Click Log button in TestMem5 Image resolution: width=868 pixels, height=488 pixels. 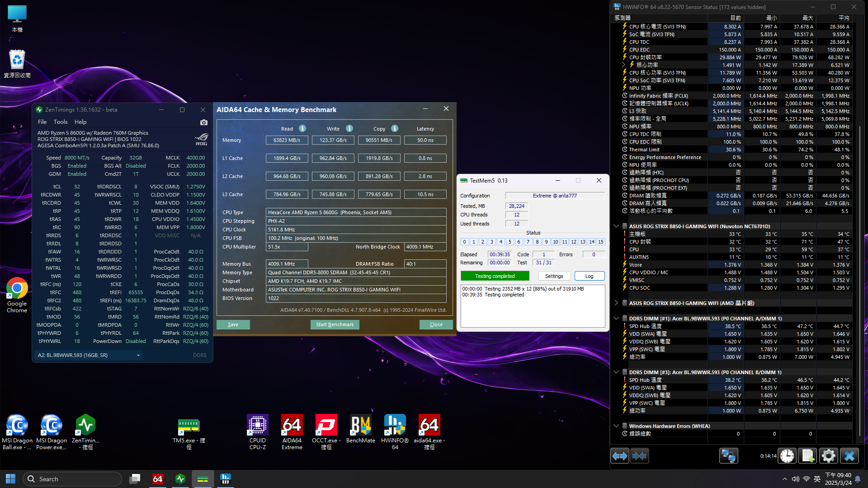(589, 276)
